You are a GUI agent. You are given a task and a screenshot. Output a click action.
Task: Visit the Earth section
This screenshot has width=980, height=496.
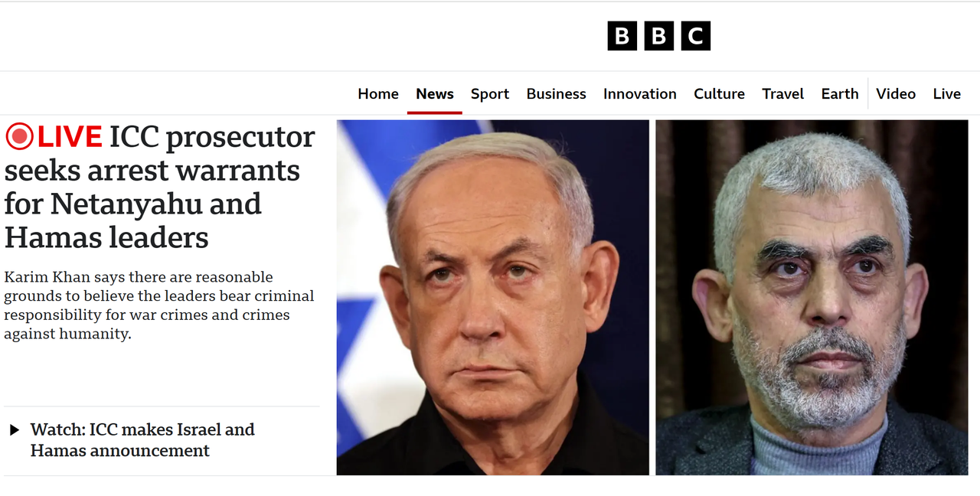click(x=840, y=94)
